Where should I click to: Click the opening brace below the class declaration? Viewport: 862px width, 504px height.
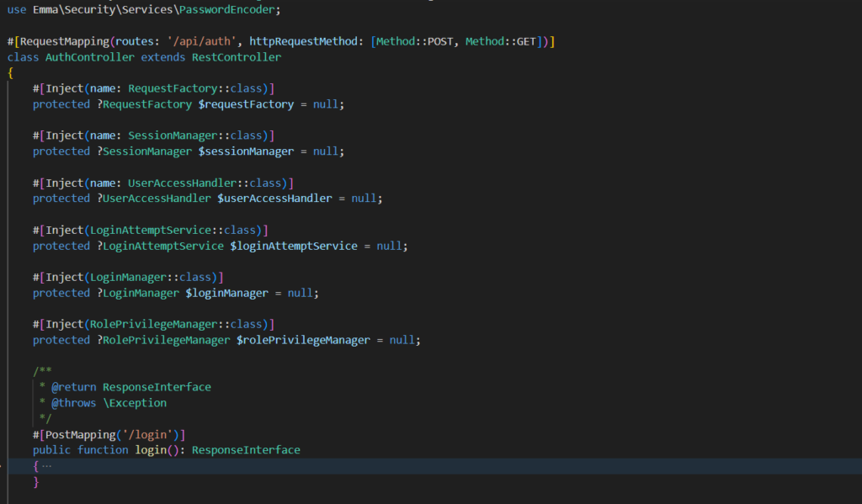pos(10,73)
